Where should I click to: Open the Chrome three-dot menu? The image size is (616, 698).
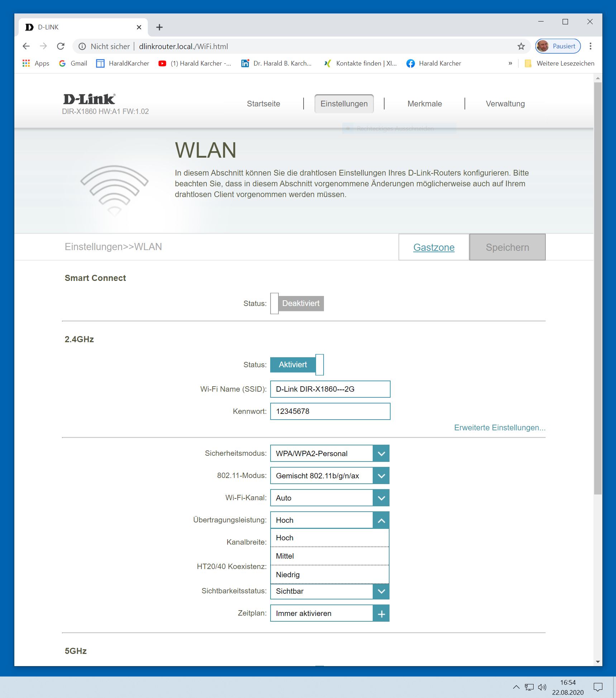click(591, 46)
